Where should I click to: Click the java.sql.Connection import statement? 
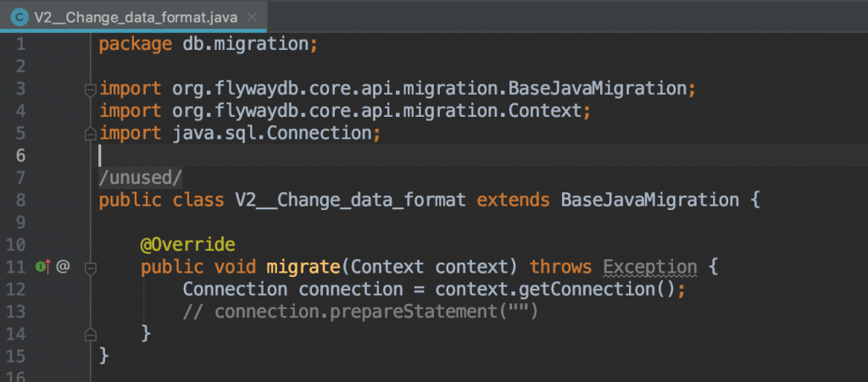240,134
